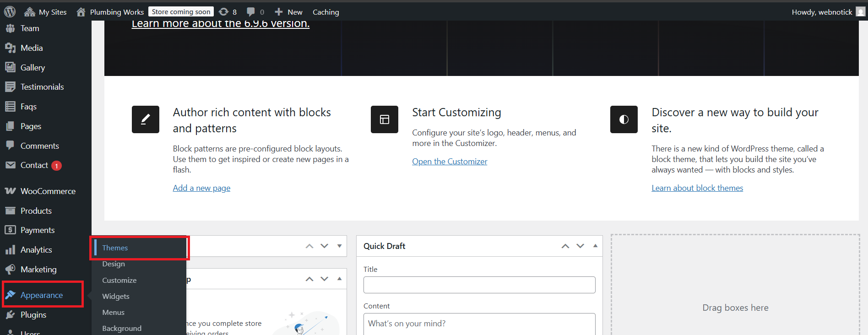Viewport: 868px width, 335px height.
Task: Click the WordPress logo in admin bar
Action: click(10, 12)
